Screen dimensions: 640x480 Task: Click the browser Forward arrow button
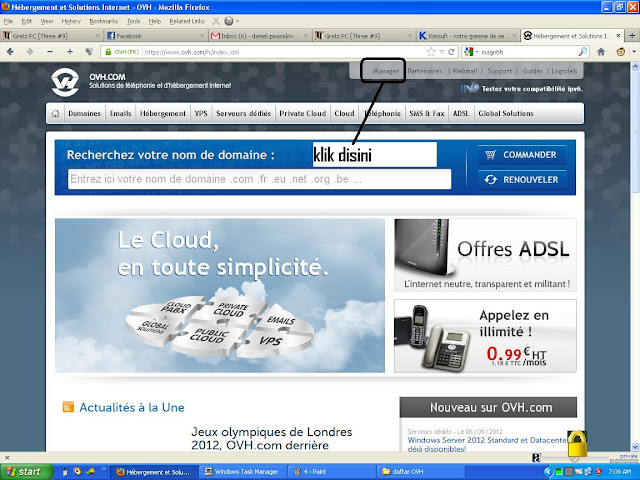pos(30,52)
